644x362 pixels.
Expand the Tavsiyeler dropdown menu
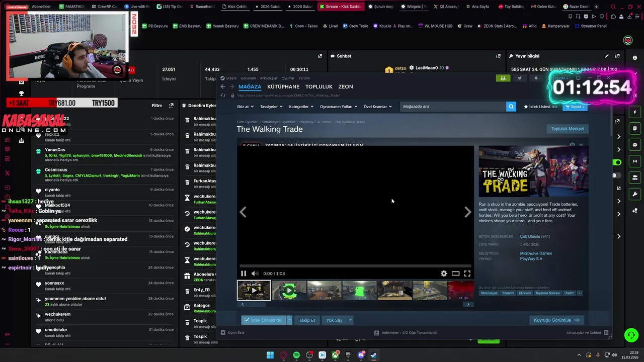tap(271, 107)
